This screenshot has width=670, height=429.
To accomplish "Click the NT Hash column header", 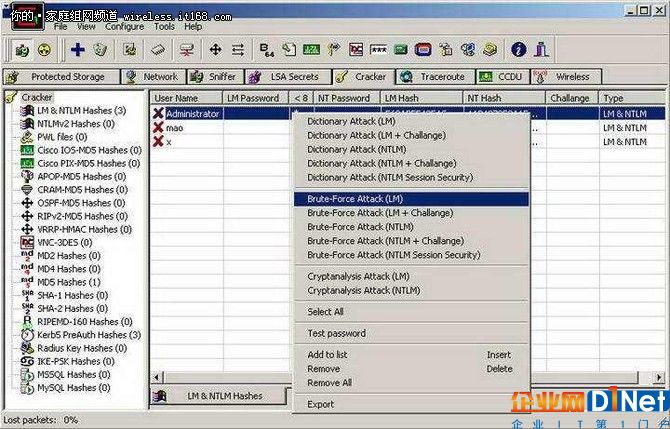I will click(504, 98).
